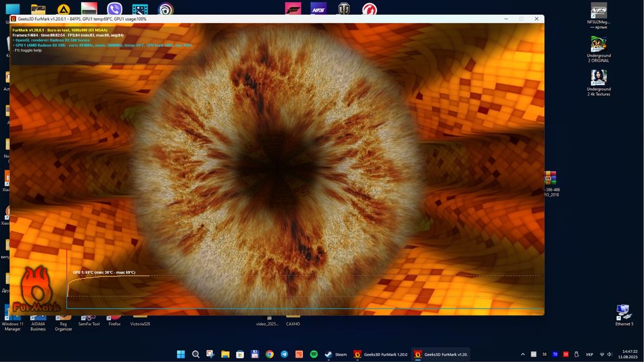The image size is (644, 362).
Task: Open the orange RSS-style app on the taskbar
Action: pyautogui.click(x=299, y=354)
